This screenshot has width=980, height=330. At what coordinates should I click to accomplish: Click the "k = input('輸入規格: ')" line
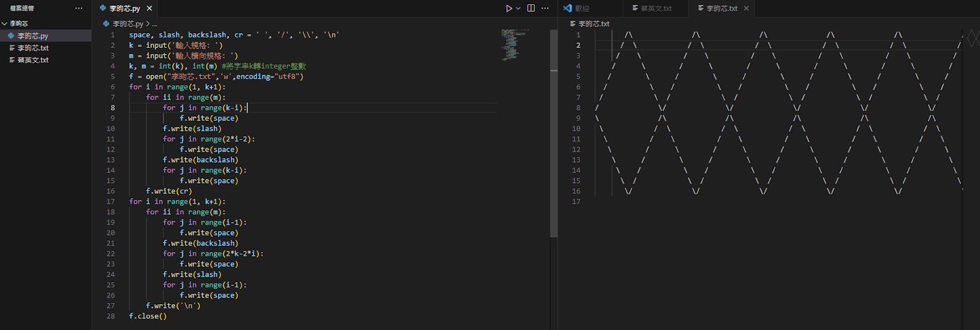(x=176, y=45)
